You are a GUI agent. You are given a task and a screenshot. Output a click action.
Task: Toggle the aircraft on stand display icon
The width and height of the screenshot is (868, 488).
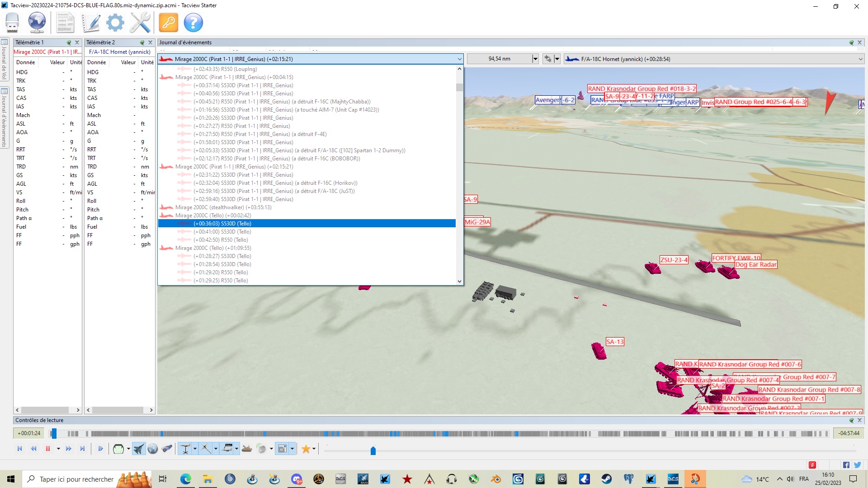(x=185, y=449)
